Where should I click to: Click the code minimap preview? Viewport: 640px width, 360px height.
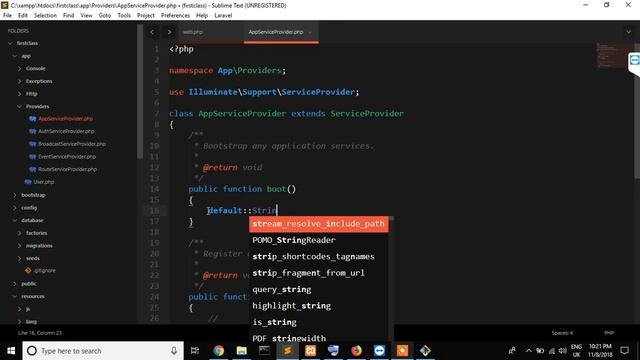[x=612, y=55]
